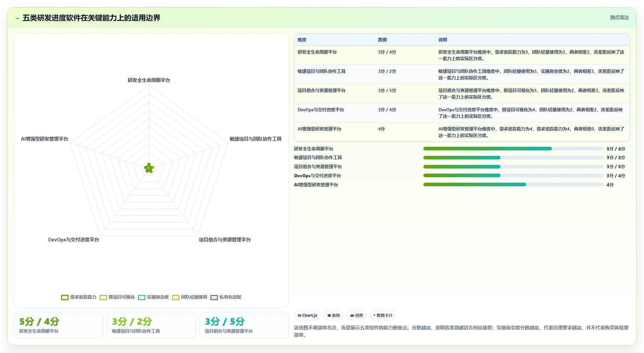
Task: Click the progress bar for DevOps与交付进度平台
Action: pyautogui.click(x=513, y=176)
